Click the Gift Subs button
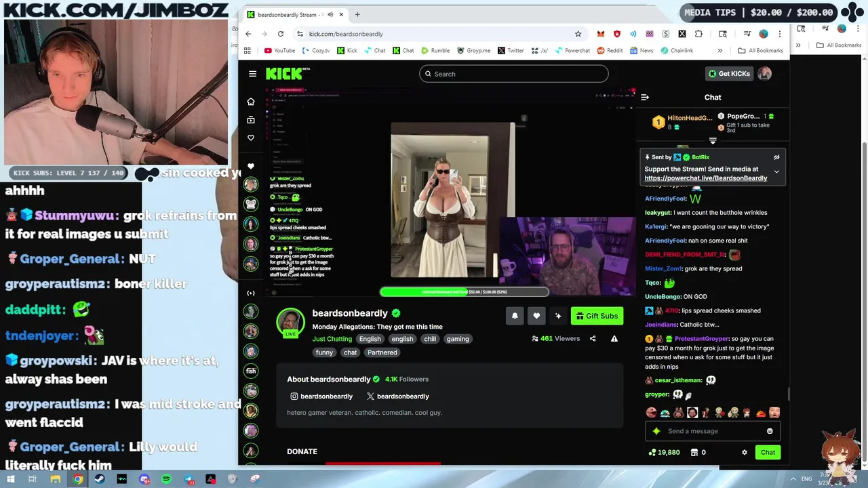Screen dimensions: 868x488 (x=597, y=316)
